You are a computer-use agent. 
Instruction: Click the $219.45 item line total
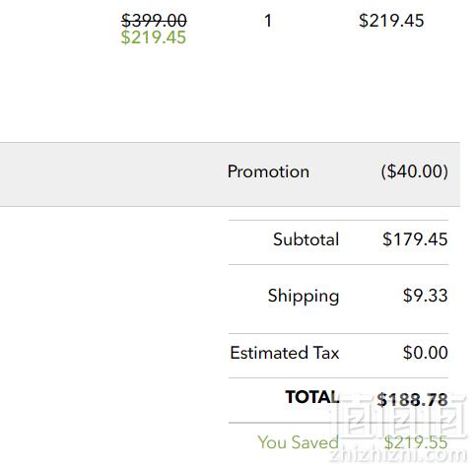(x=391, y=21)
